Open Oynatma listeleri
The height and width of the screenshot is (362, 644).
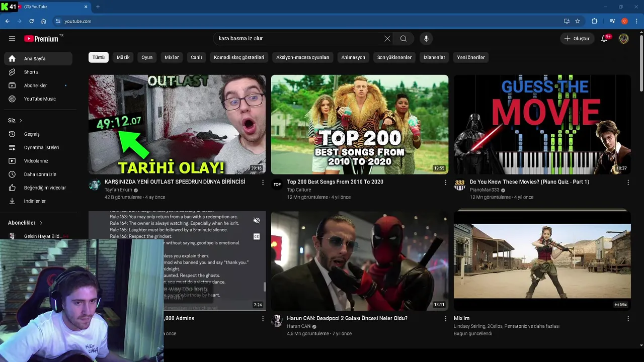coord(38,147)
